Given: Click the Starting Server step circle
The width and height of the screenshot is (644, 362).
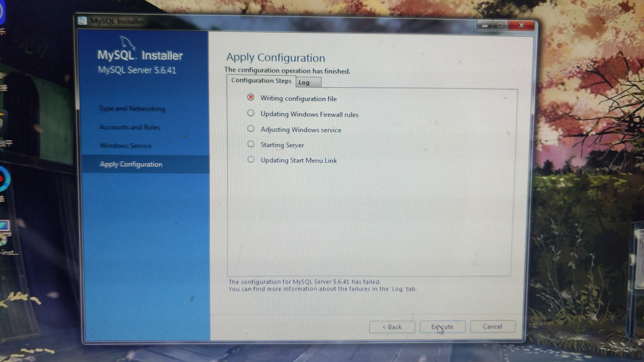Looking at the screenshot, I should click(x=251, y=144).
